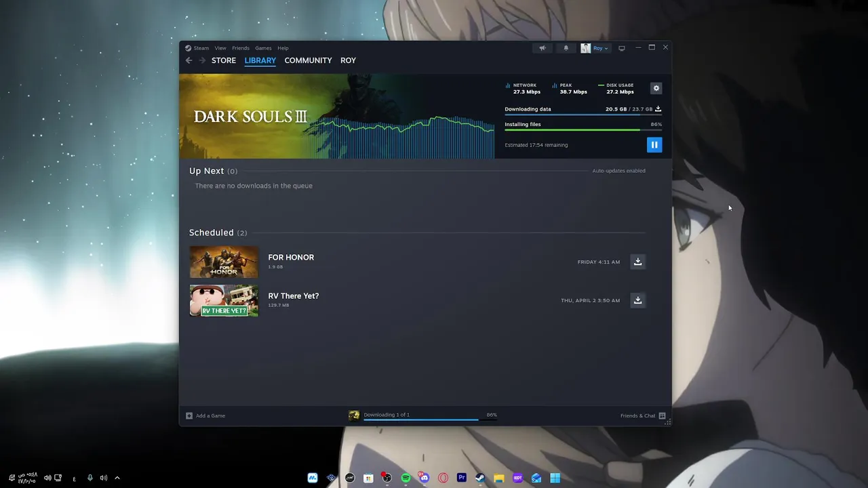
Task: Open the View menu
Action: tap(220, 48)
